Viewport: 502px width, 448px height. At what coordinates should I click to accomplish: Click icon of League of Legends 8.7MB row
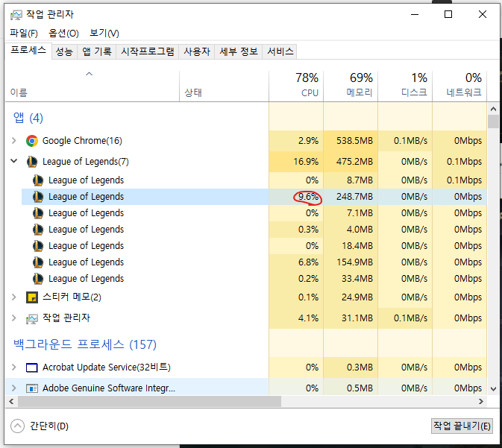(x=38, y=180)
